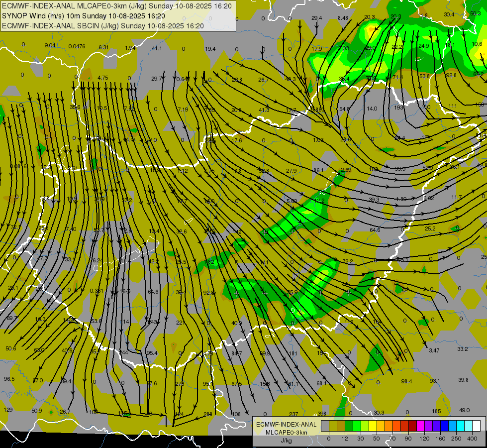Click the olive swatch above the 0 tick
The height and width of the screenshot is (448, 487).
tap(333, 426)
